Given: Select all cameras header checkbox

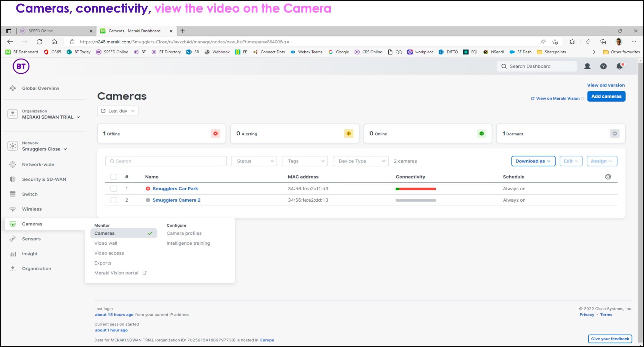Looking at the screenshot, I should coord(114,177).
